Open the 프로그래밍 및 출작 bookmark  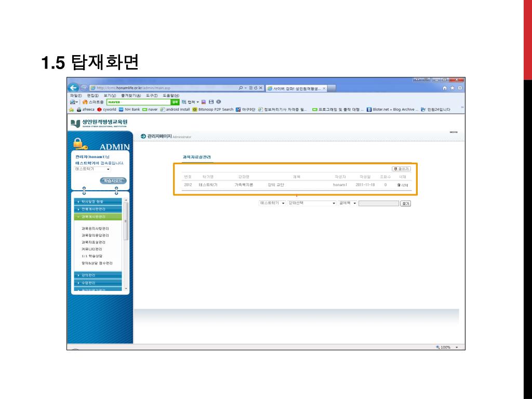(338, 110)
